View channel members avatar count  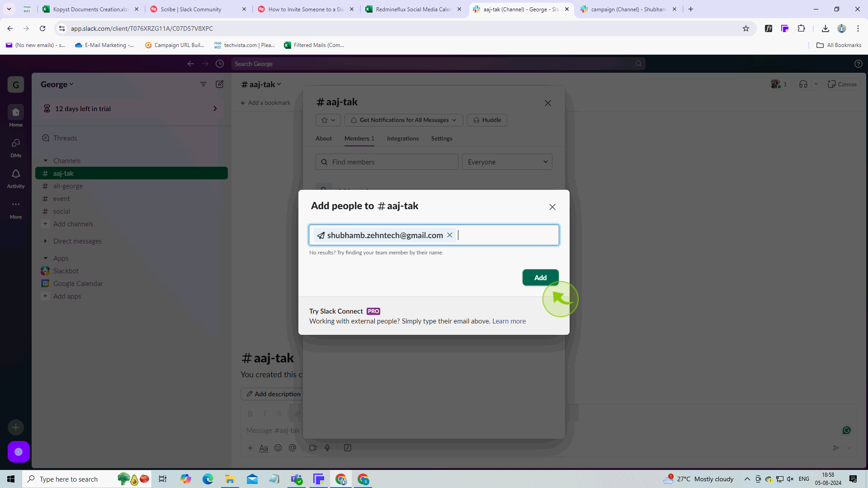coord(779,84)
